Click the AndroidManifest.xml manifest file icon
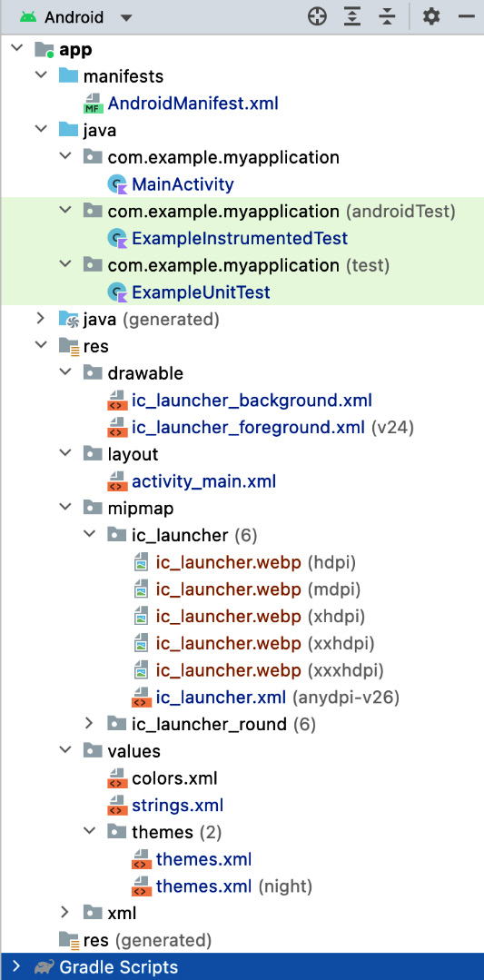The width and height of the screenshot is (484, 980). coord(93,104)
